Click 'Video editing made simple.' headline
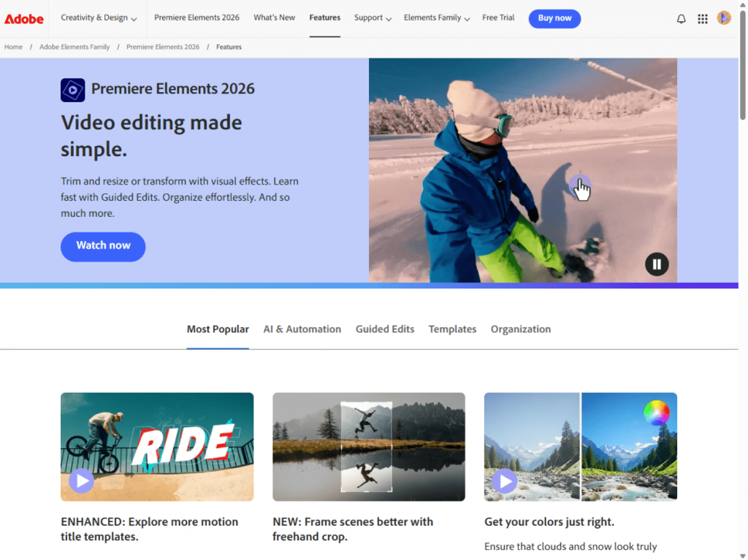Image resolution: width=748 pixels, height=560 pixels. click(151, 136)
